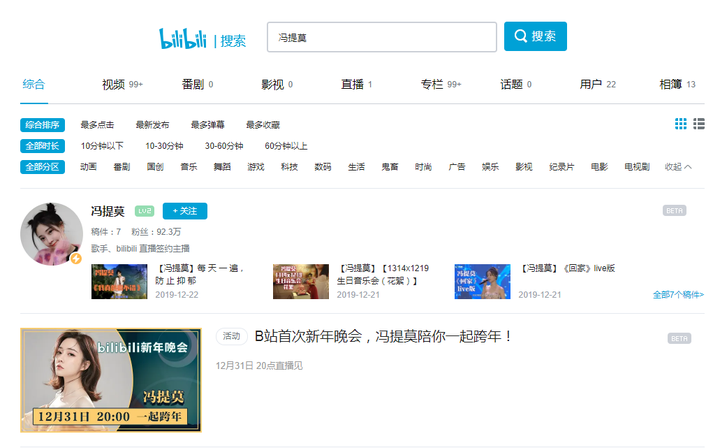This screenshot has height=448, width=720.
Task: Filter by 鬼畜 category
Action: (390, 167)
